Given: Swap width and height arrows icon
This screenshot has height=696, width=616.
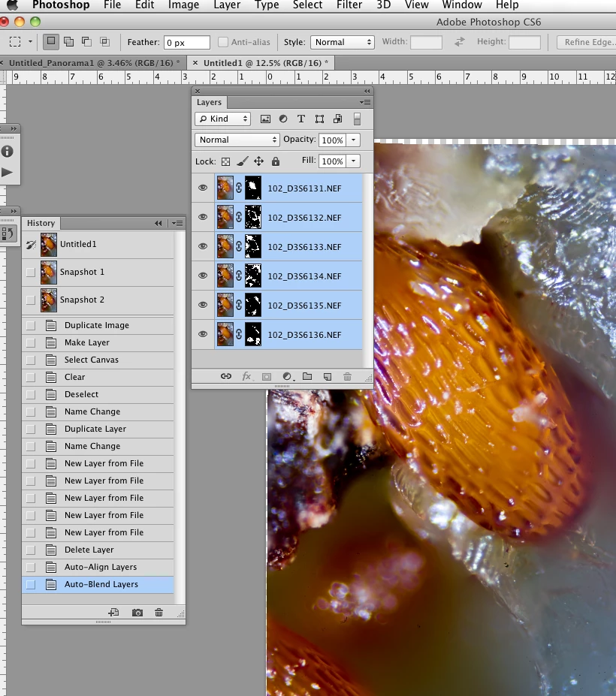Looking at the screenshot, I should point(459,42).
